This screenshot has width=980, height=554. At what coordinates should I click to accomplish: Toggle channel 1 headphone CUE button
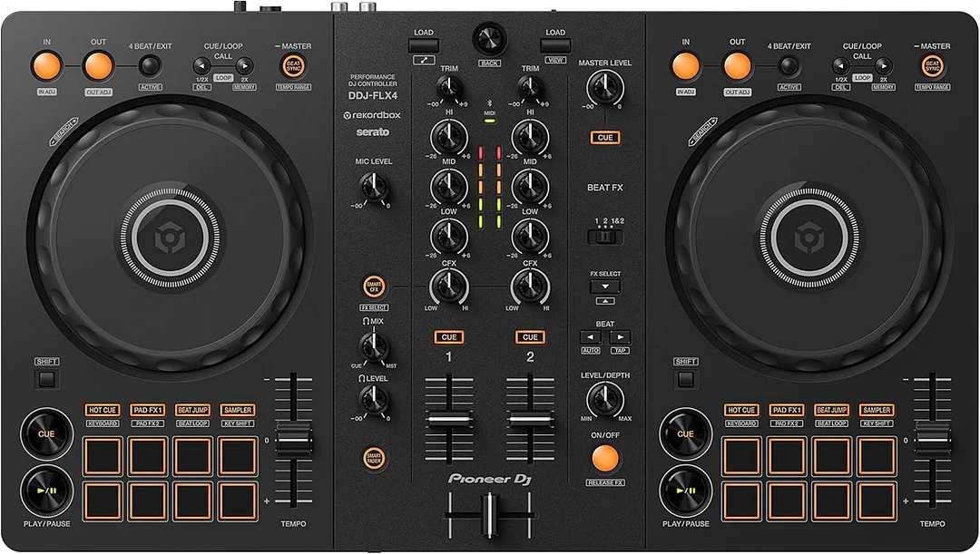(x=449, y=337)
